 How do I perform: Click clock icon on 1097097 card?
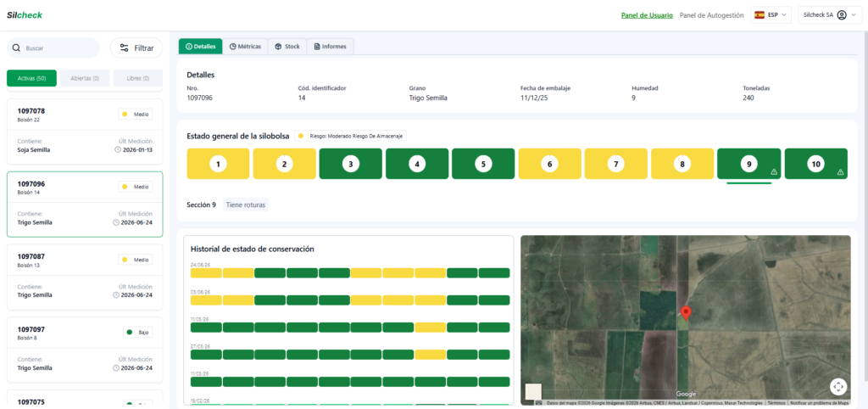tap(115, 368)
